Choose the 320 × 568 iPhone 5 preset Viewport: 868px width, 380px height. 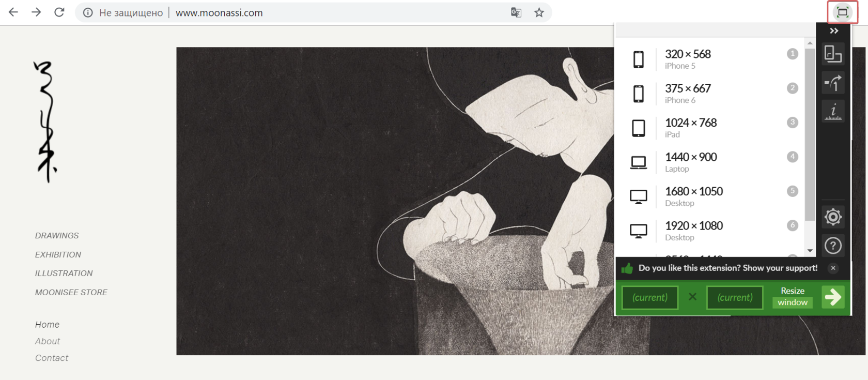(710, 59)
